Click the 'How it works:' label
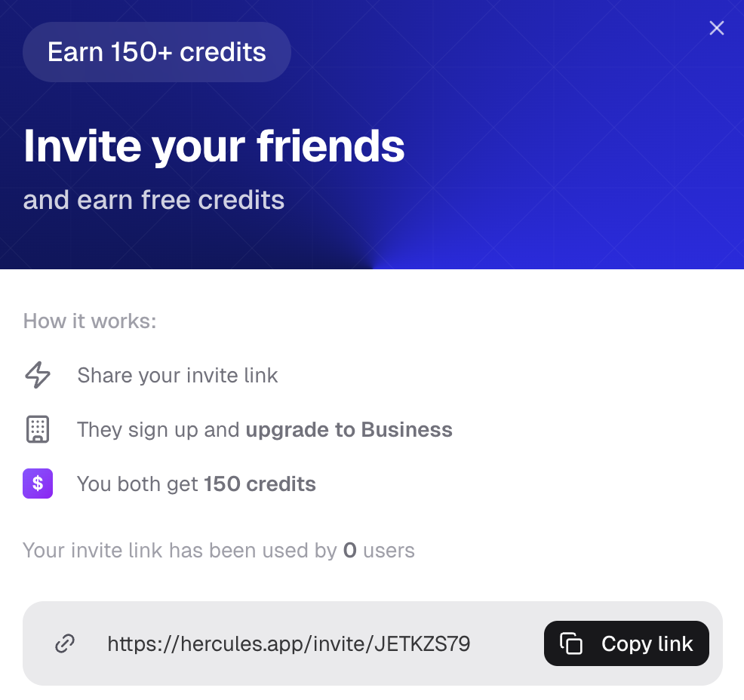744x700 pixels. 89,321
